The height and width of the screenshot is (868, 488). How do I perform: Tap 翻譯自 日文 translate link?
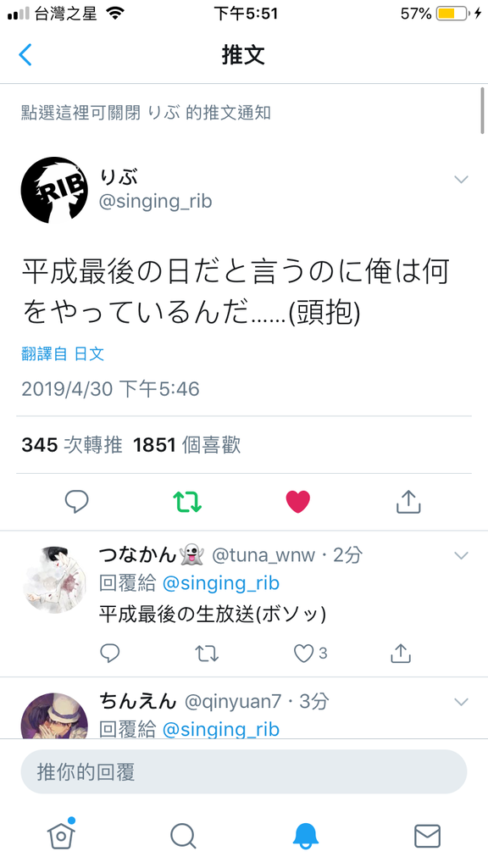63,353
